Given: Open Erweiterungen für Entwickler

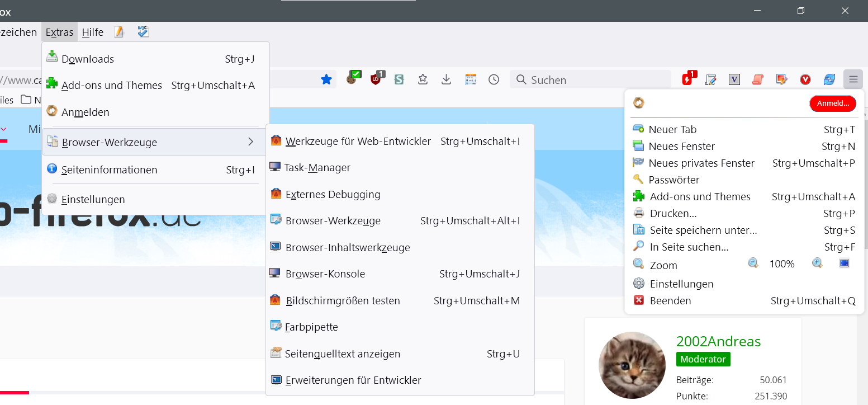Looking at the screenshot, I should 400,380.
